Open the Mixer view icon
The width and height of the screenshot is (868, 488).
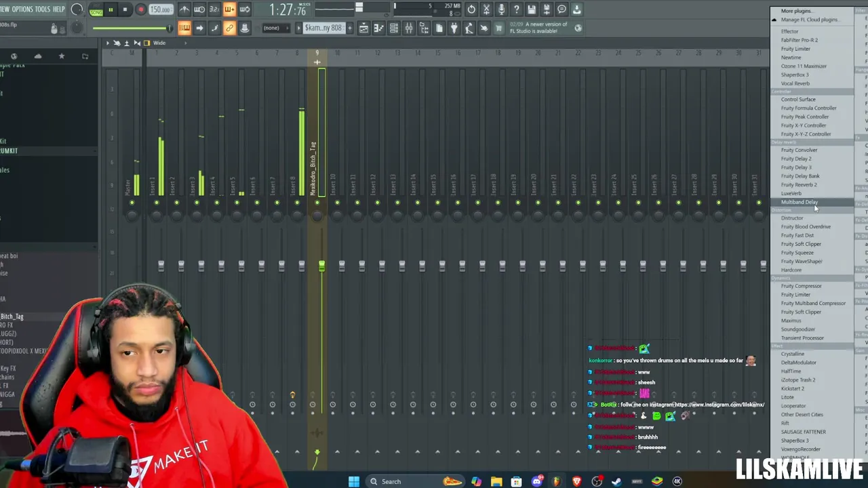coord(408,28)
